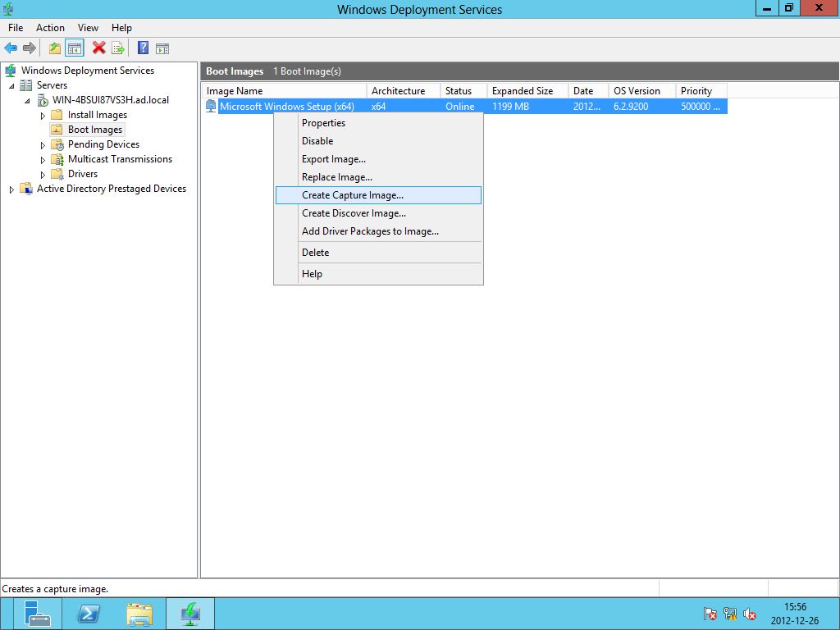Click the Servers node icon

25,85
